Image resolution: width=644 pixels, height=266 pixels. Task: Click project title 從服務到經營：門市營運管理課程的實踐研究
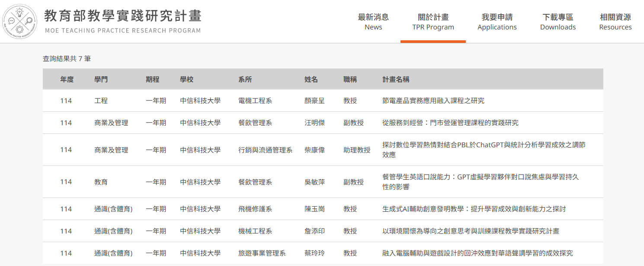[450, 123]
